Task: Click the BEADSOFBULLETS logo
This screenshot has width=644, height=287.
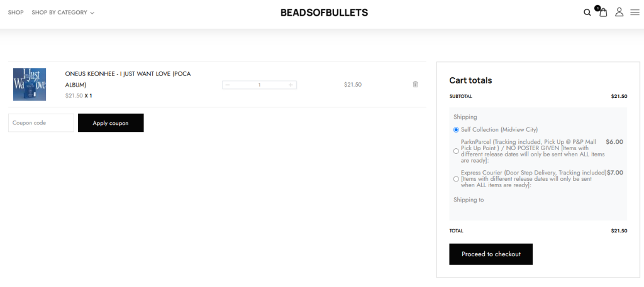Action: 324,13
